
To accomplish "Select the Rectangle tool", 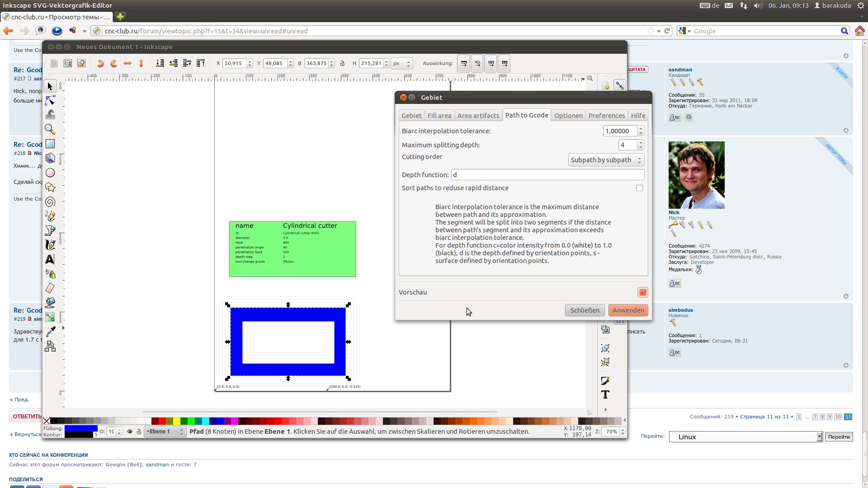I will tap(50, 144).
